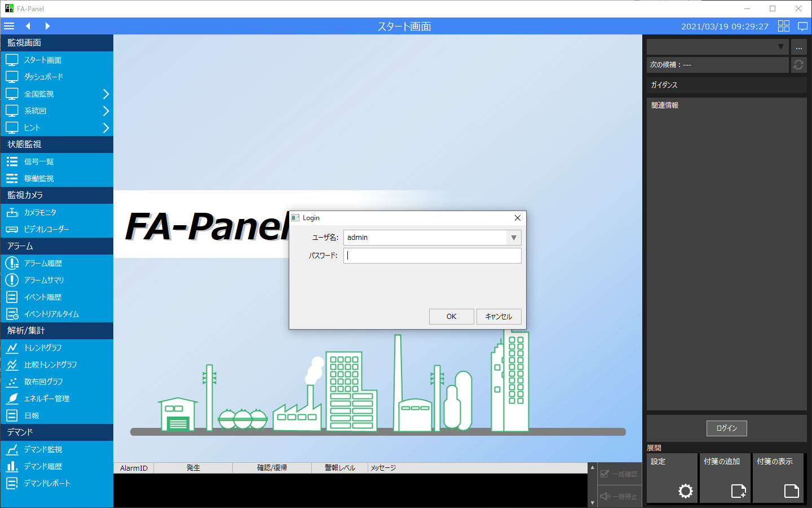Open スタート画面 monitor icon in sidebar
The image size is (812, 508).
[x=12, y=60]
